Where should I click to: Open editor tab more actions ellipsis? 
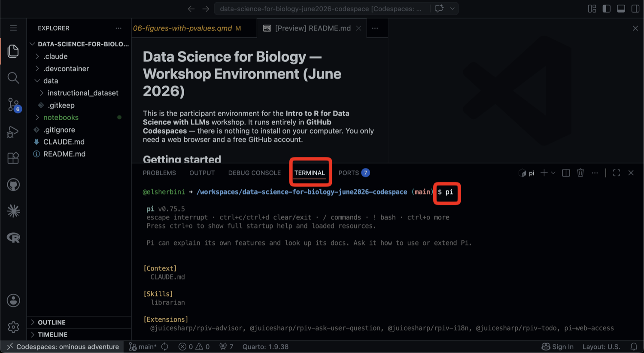tap(375, 28)
